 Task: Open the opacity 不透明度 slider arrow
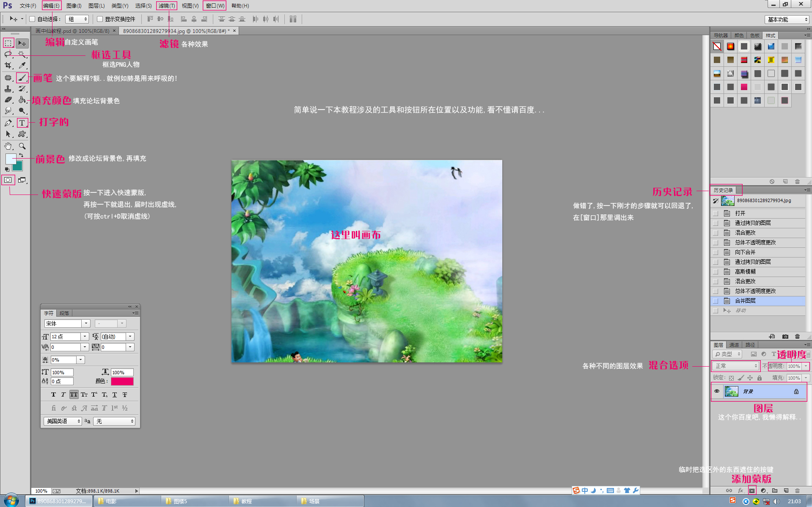click(806, 366)
